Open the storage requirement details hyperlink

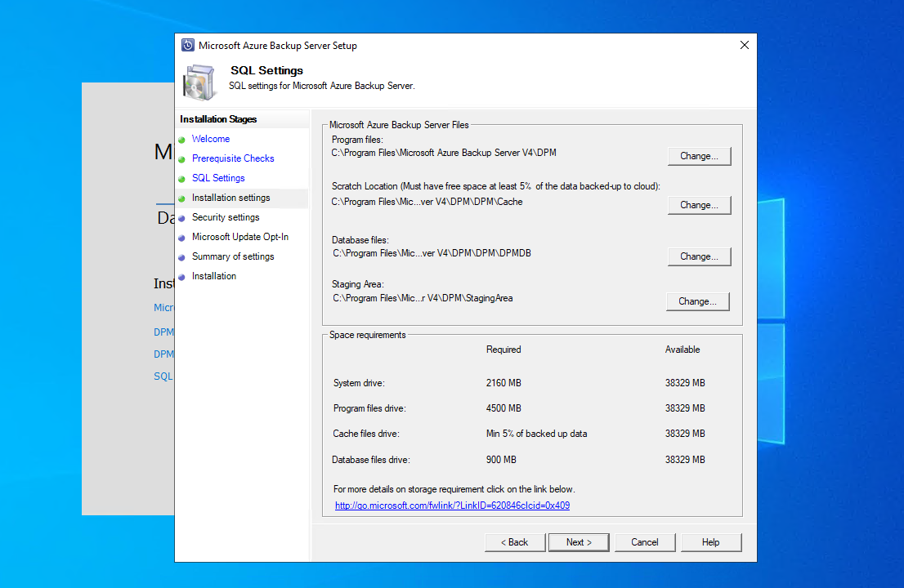[x=452, y=505]
